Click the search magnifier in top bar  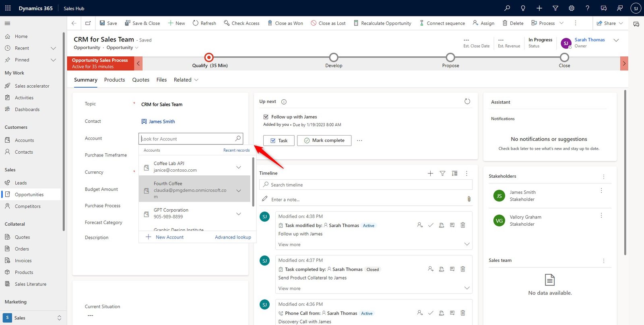tap(507, 8)
